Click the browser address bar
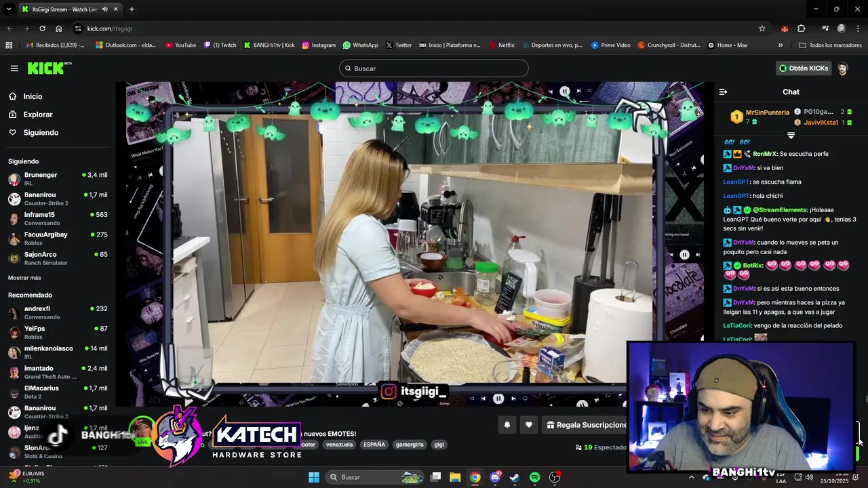This screenshot has height=488, width=868. coord(414,28)
